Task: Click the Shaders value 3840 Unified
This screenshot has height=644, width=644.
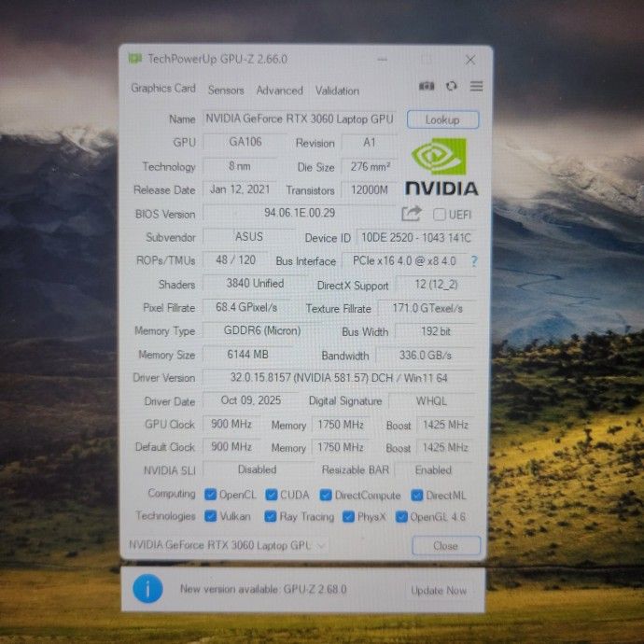Action: click(255, 284)
